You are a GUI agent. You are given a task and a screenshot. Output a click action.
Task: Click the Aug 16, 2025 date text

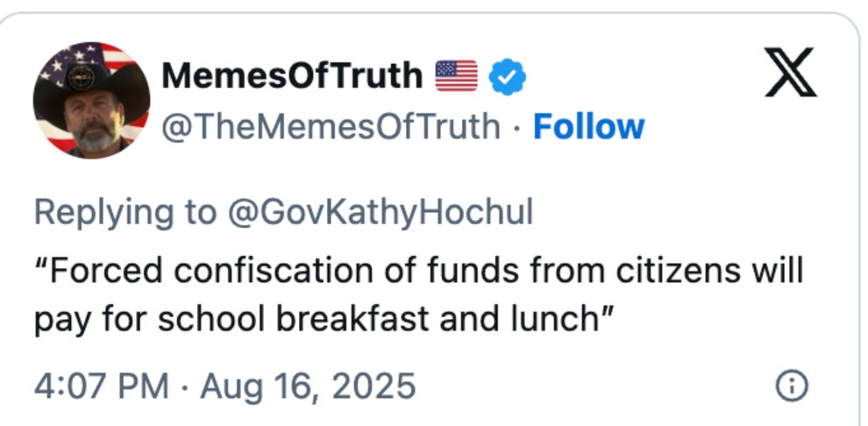[308, 386]
